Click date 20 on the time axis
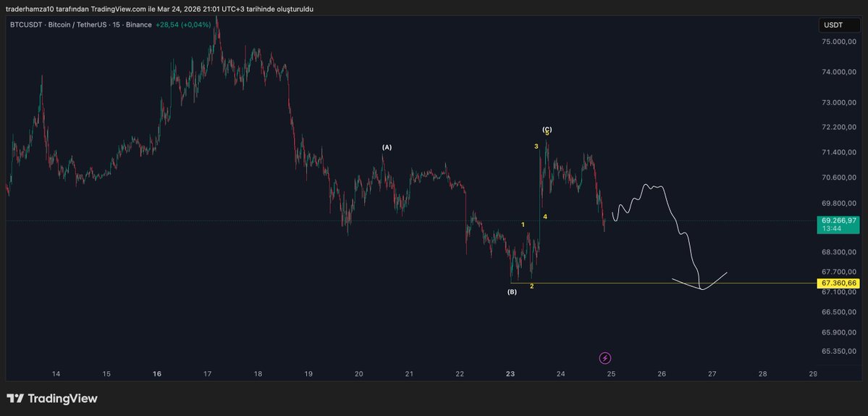The width and height of the screenshot is (868, 416). (x=359, y=374)
